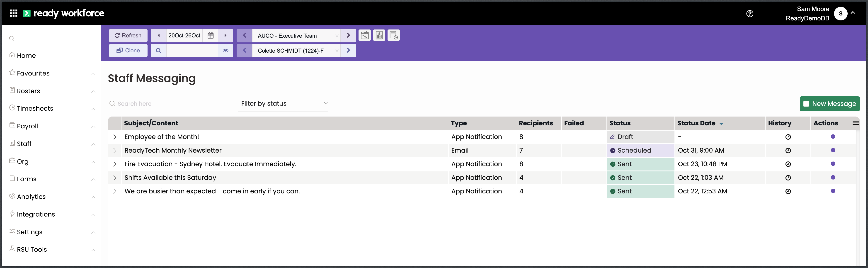Viewport: 868px width, 268px height.
Task: Go to next staff after Colette SCHMIDT
Action: tap(348, 51)
